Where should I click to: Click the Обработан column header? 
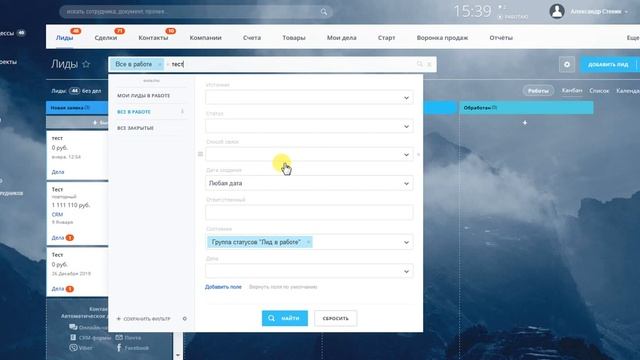(527, 108)
